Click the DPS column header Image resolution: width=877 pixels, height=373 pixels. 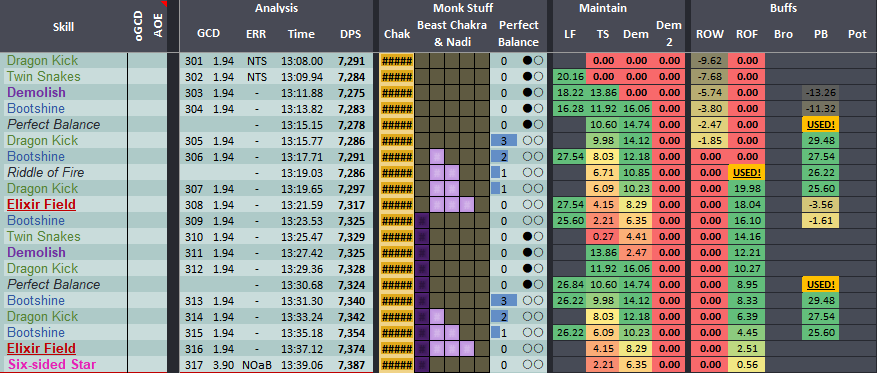coord(350,34)
